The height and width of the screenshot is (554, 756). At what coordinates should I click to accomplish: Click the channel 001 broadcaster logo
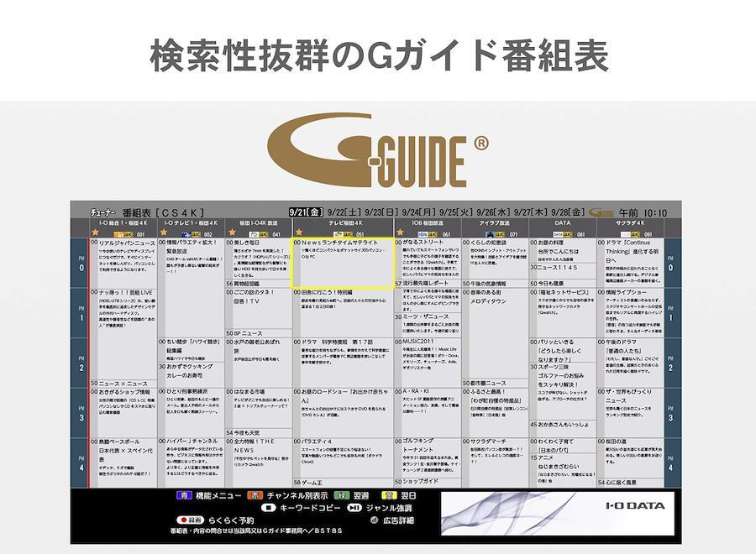(118, 234)
